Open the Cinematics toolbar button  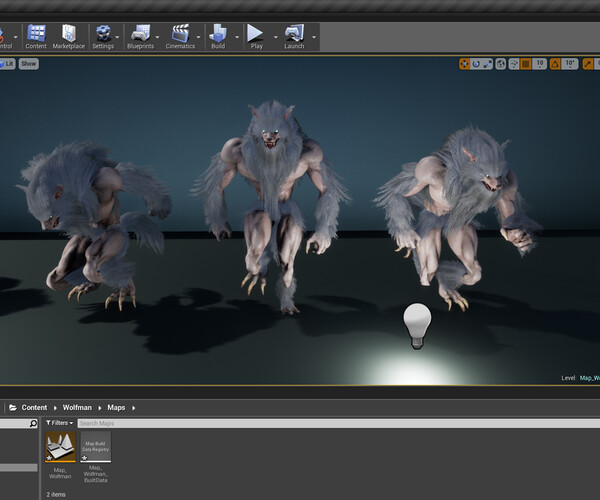(180, 37)
